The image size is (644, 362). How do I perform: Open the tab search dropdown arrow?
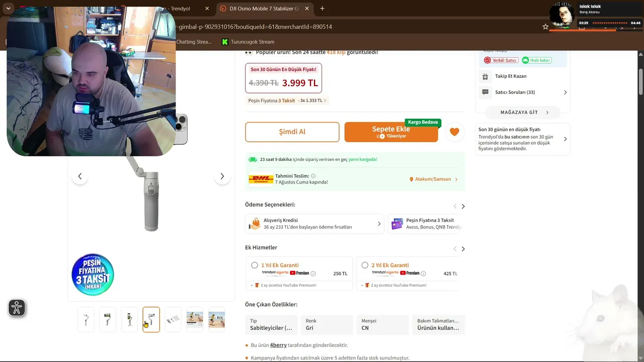coord(8,9)
